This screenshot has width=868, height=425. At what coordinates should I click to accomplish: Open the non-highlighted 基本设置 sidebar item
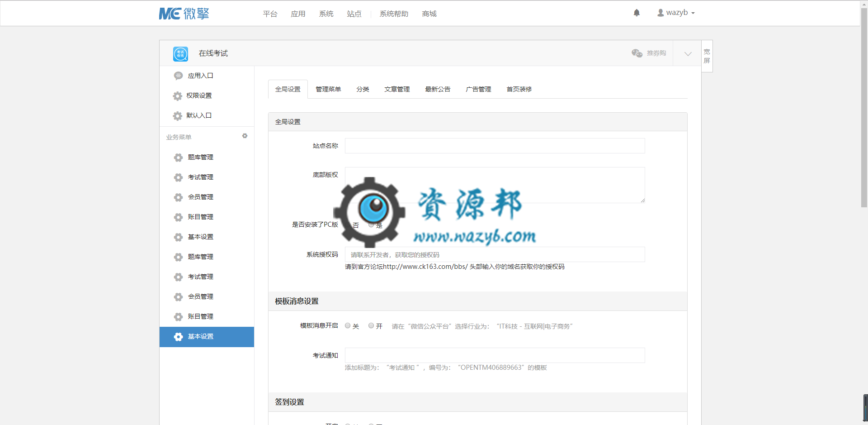[207, 237]
